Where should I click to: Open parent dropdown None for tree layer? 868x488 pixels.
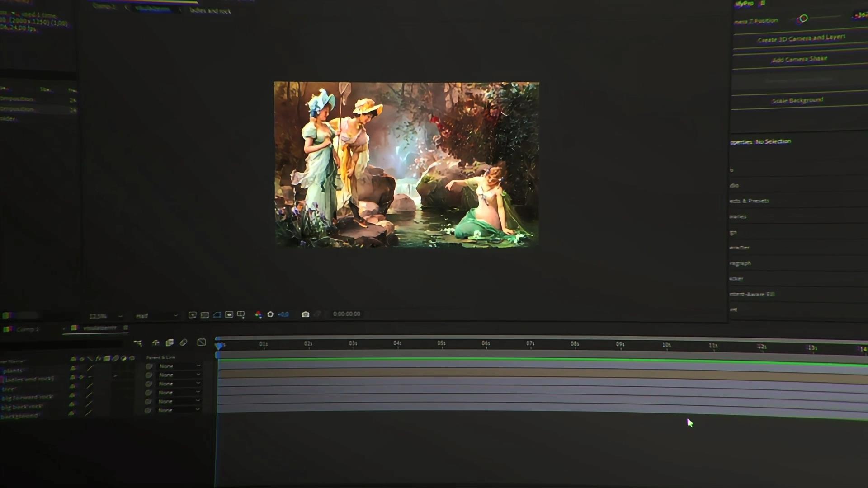[179, 384]
